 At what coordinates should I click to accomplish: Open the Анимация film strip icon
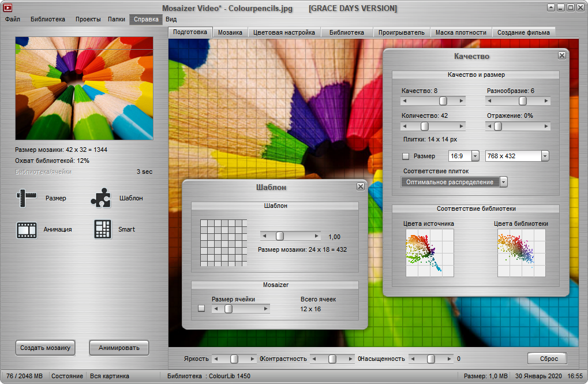click(27, 230)
